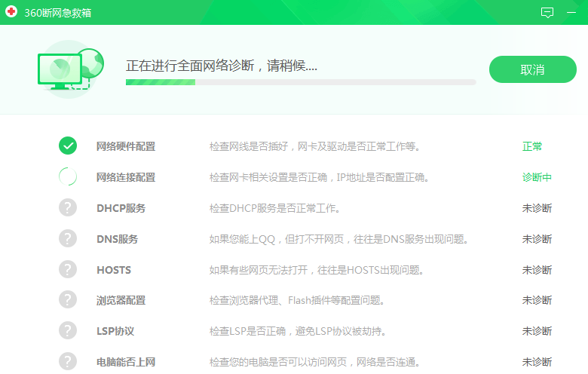
Task: Click the question mark icon beside DHCP服务
Action: [x=68, y=208]
